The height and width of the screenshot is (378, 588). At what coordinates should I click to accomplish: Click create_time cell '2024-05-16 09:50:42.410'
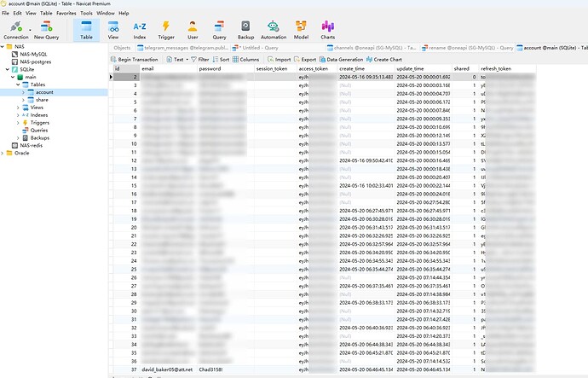coord(366,160)
